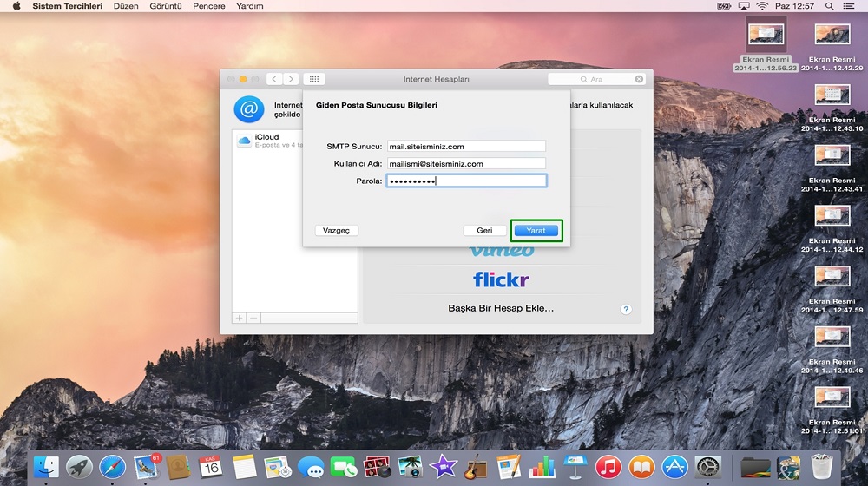This screenshot has width=868, height=486.
Task: Open Numbers bar chart icon
Action: click(542, 467)
